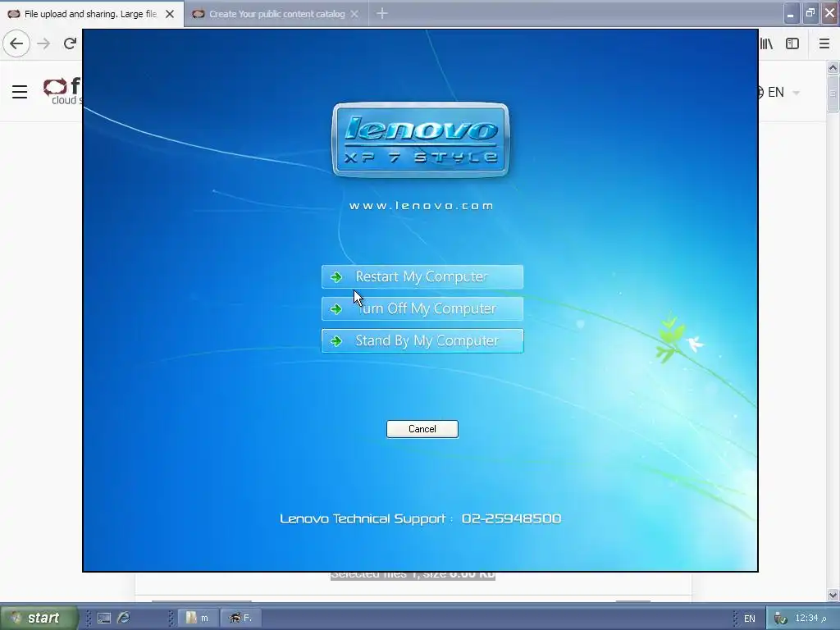Click the system tray security icon
840x630 pixels.
pos(781,619)
